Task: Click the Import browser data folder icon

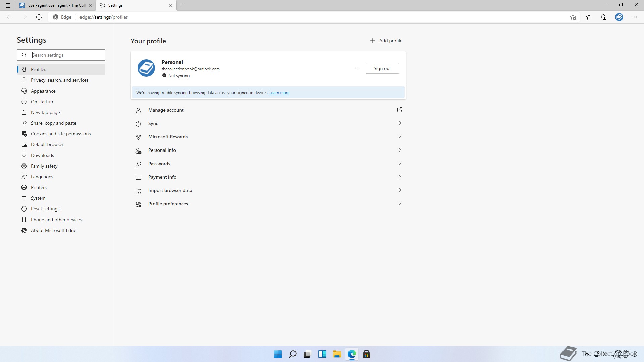Action: pos(138,191)
